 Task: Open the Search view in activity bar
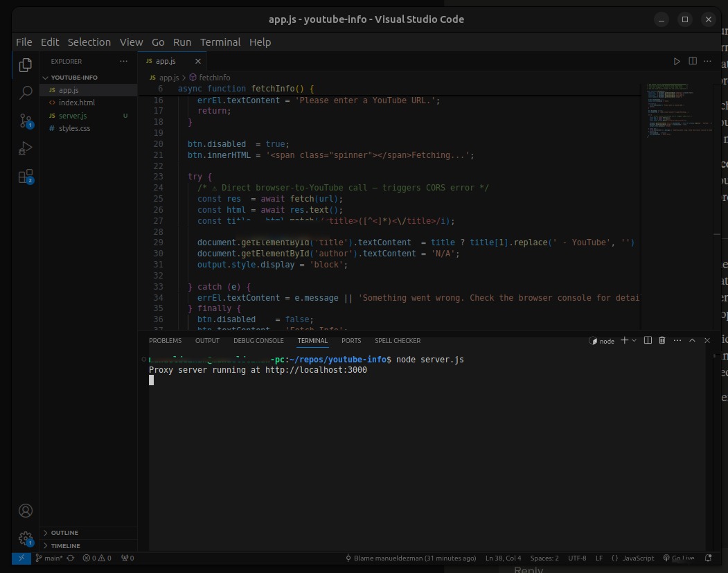[26, 92]
